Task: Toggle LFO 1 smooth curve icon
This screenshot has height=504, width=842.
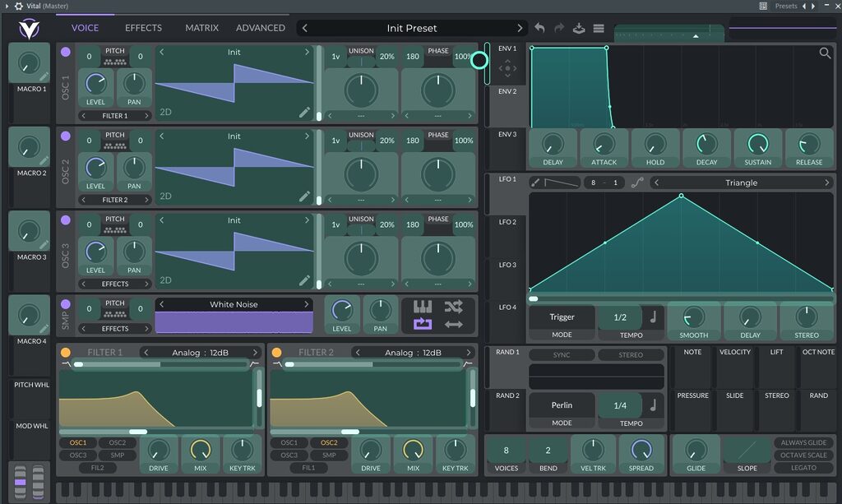Action: tap(637, 183)
